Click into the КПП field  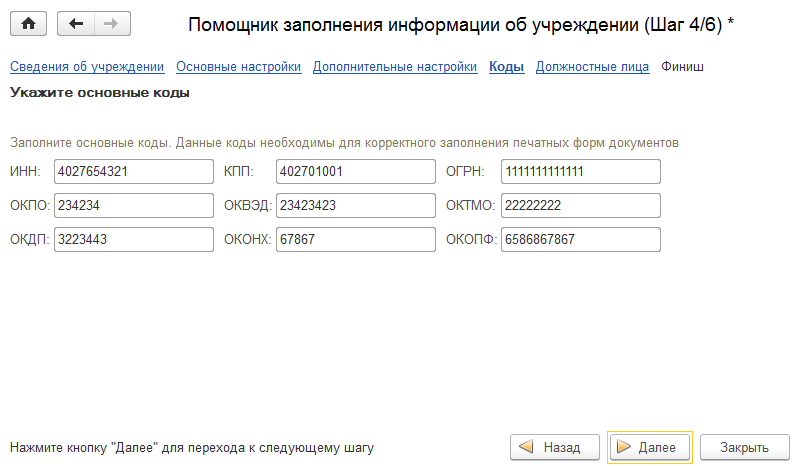[355, 172]
